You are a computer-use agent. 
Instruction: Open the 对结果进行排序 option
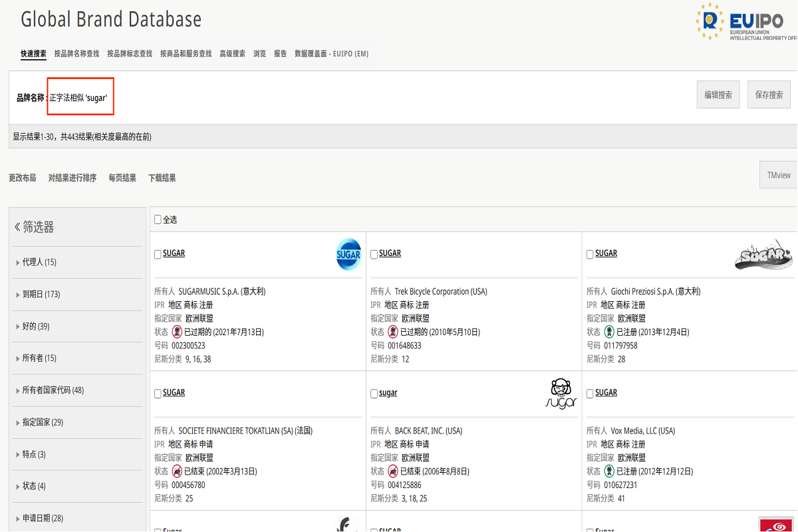coord(72,178)
